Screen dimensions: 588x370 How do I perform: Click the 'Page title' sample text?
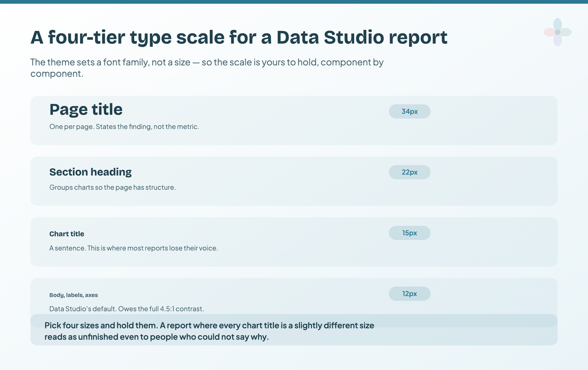pos(86,110)
